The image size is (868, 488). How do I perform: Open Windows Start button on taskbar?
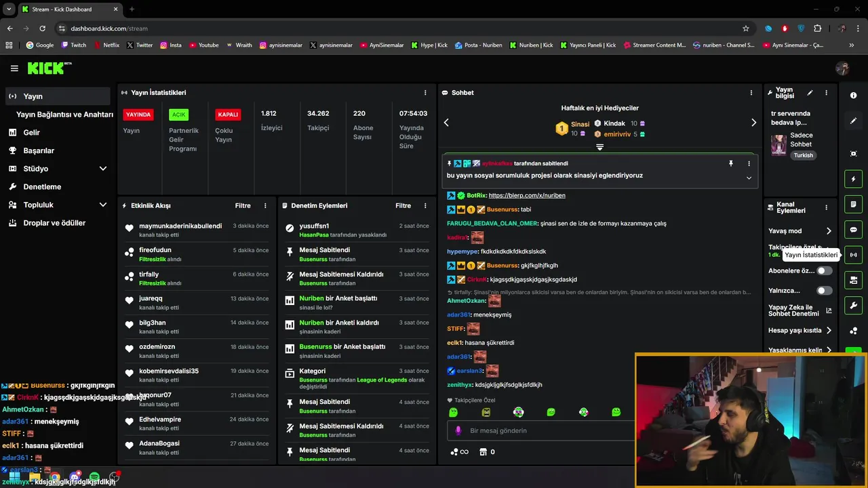pos(14,478)
